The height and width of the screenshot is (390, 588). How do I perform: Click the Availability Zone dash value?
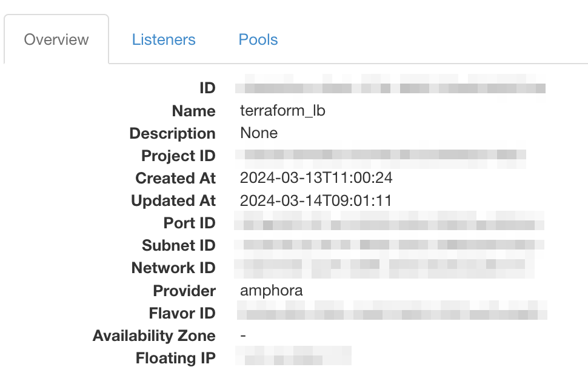tap(243, 335)
